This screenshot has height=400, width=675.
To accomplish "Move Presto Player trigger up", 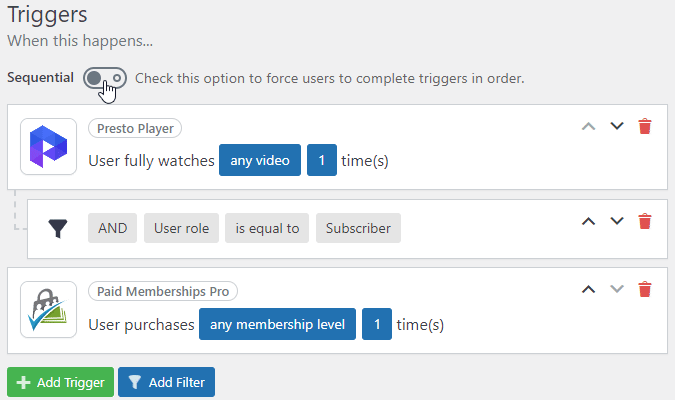I will click(589, 126).
